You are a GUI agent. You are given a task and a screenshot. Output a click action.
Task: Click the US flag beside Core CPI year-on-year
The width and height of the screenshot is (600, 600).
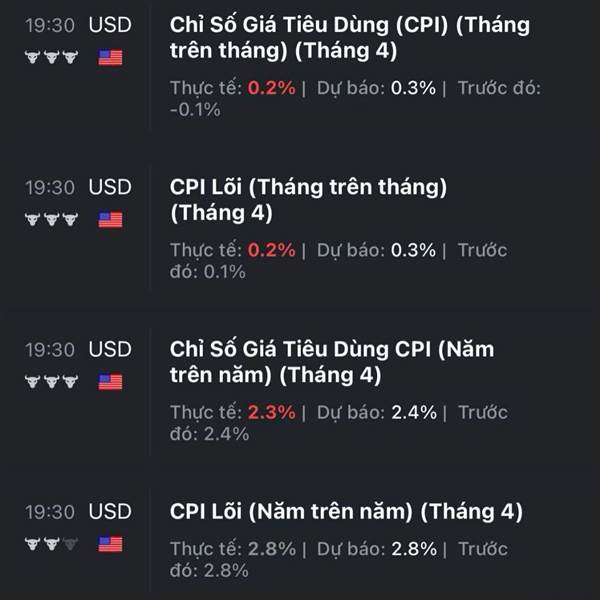(x=110, y=544)
